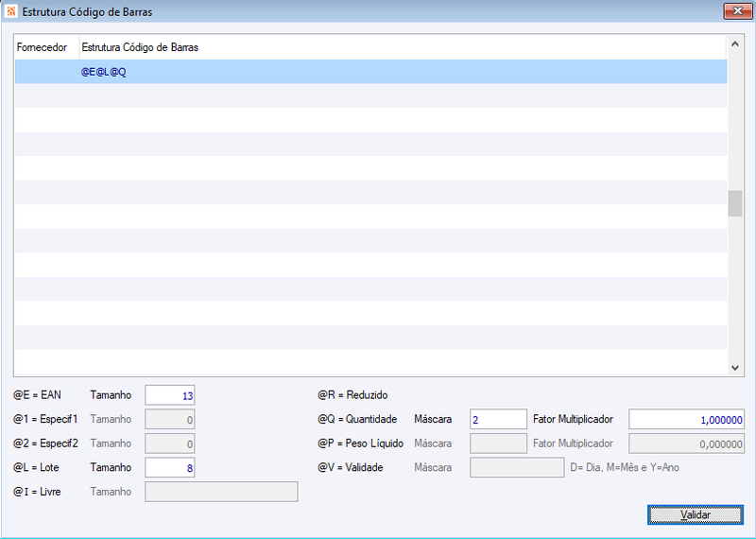Click the @Q = Quantidade label

coord(357,419)
